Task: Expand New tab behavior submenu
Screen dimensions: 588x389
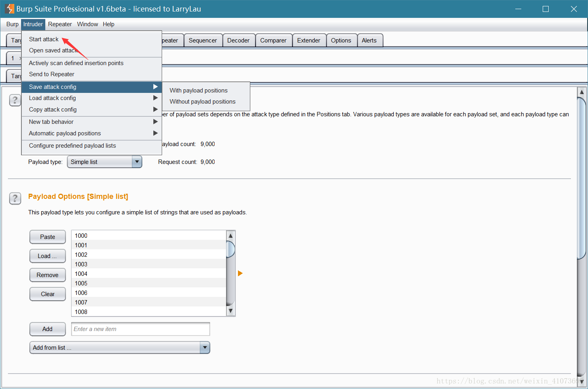Action: pos(91,122)
